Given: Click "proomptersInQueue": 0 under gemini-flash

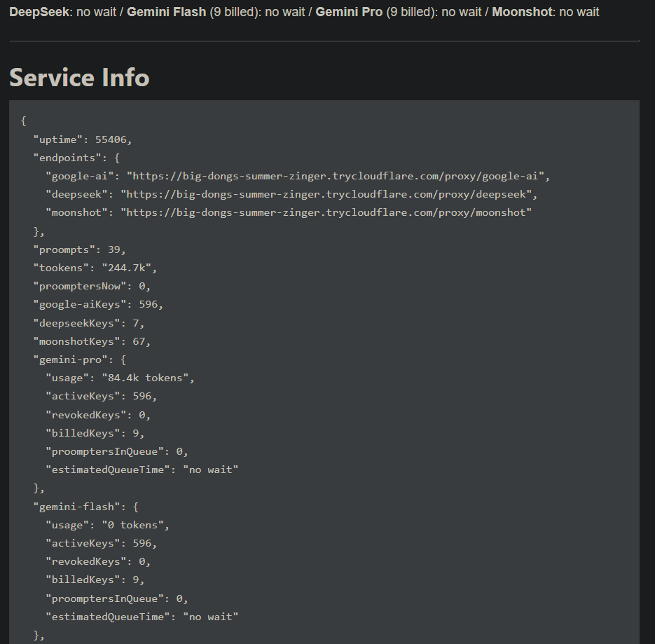Looking at the screenshot, I should (117, 599).
